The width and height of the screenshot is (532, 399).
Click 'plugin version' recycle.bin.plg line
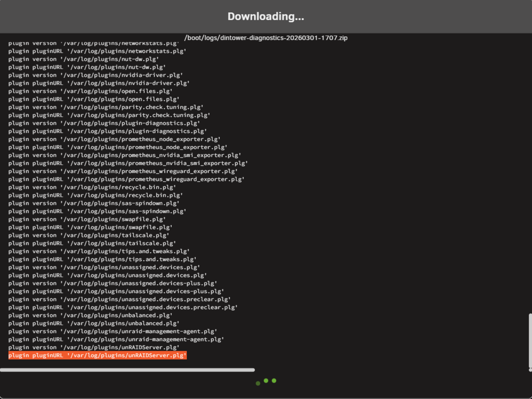92,187
